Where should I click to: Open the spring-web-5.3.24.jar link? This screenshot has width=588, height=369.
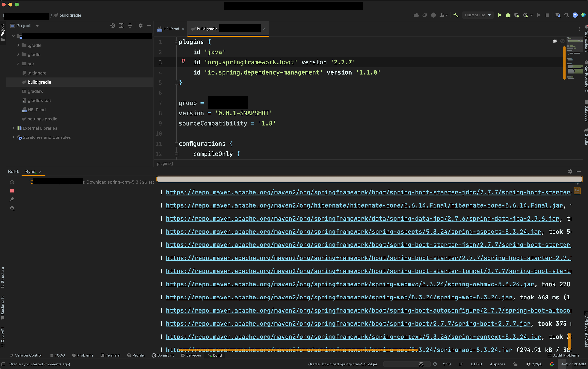point(339,298)
